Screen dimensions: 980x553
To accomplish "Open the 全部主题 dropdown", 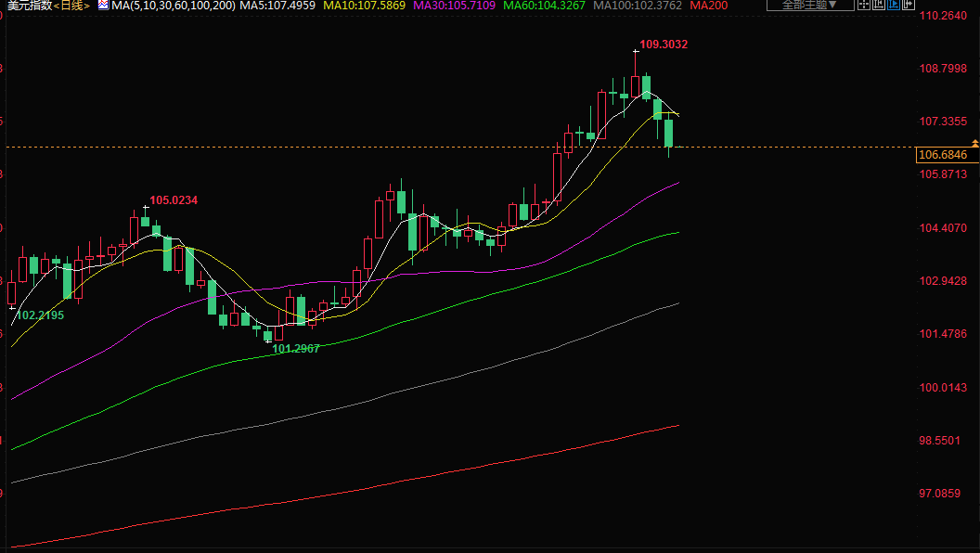I will click(810, 5).
